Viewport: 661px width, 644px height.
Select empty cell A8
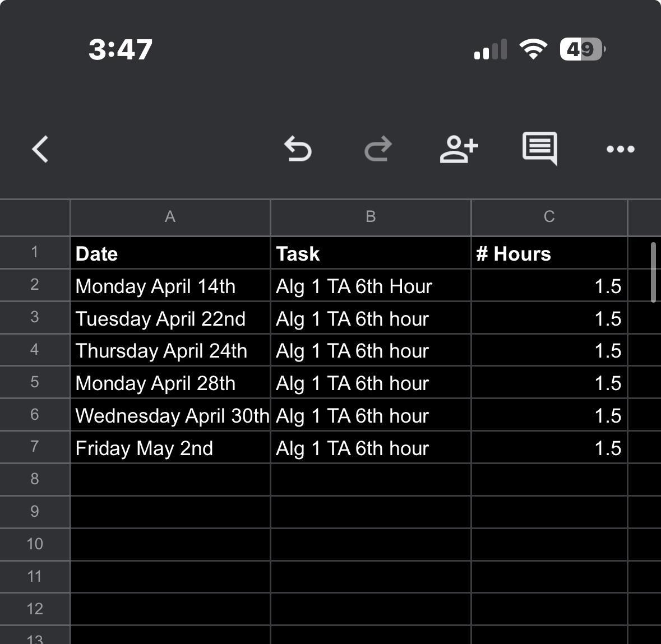pyautogui.click(x=170, y=480)
